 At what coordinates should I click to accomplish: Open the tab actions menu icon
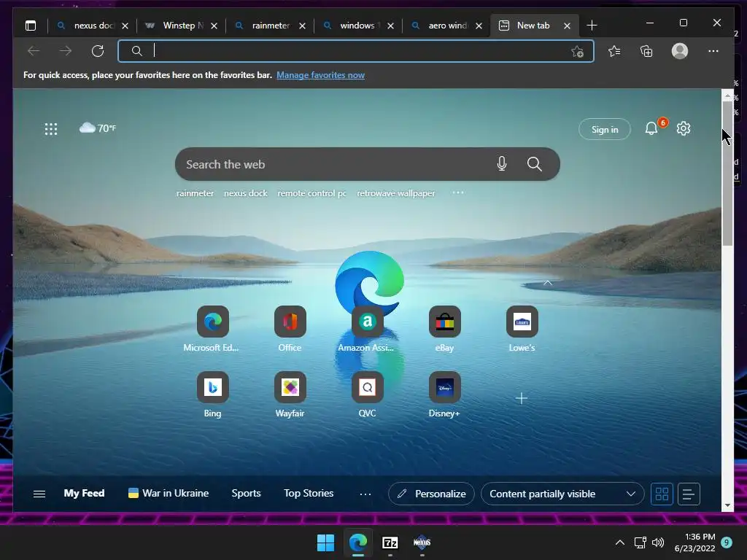tap(31, 26)
